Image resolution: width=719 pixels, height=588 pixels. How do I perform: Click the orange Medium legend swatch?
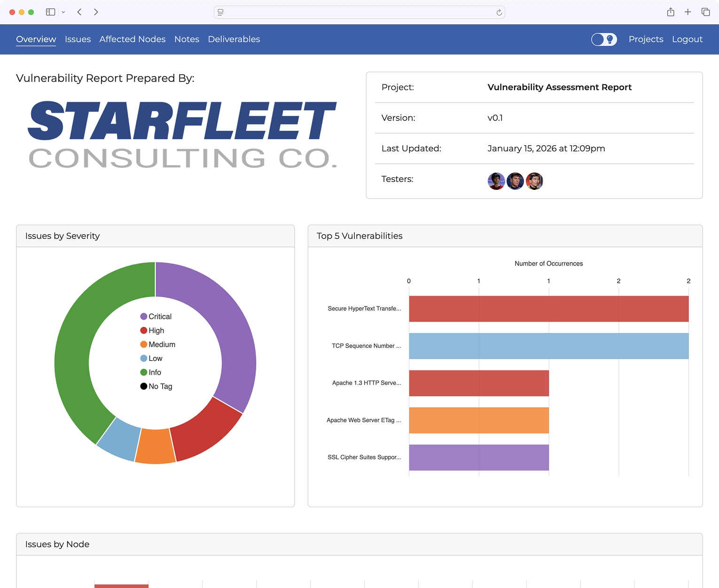tap(143, 344)
